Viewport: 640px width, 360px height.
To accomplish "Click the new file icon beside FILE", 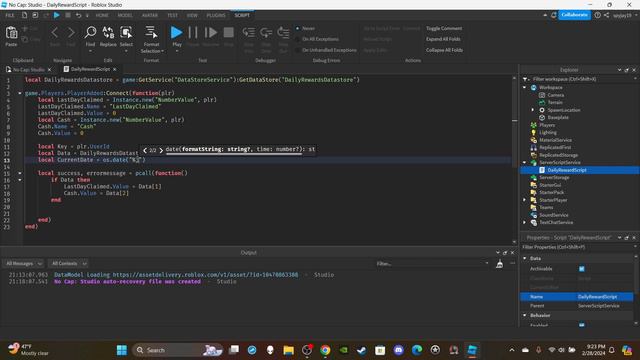I will [x=24, y=15].
